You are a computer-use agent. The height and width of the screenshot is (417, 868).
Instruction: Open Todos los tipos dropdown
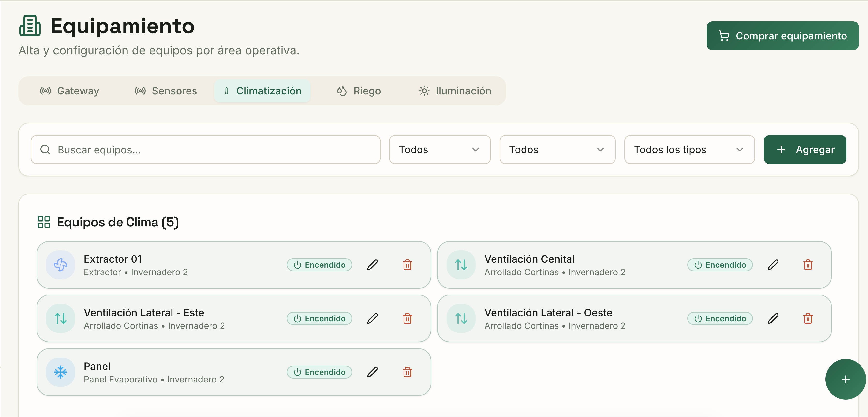(689, 150)
